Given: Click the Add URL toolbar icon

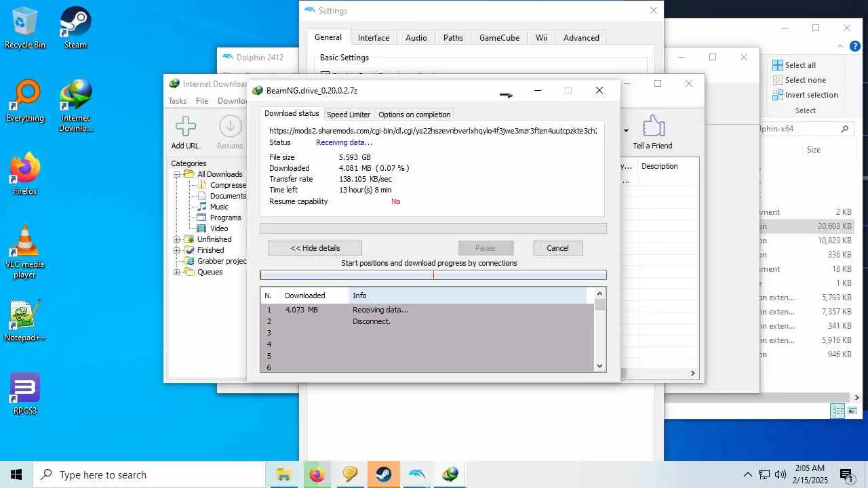Looking at the screenshot, I should point(185,132).
